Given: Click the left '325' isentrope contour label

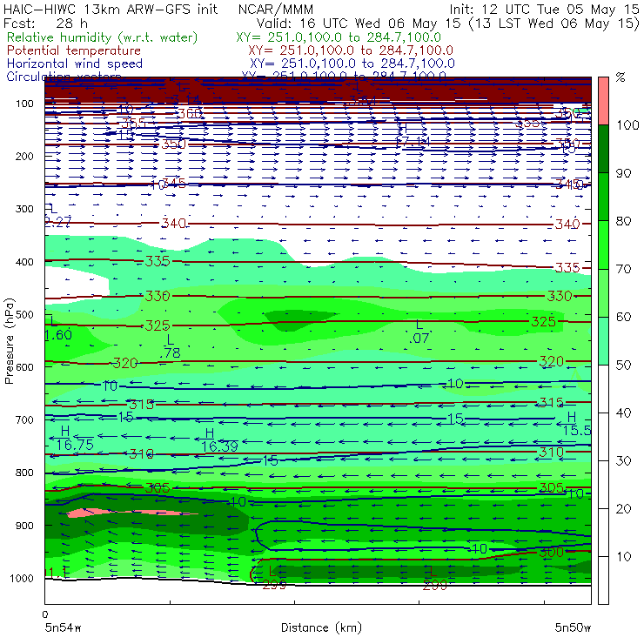Looking at the screenshot, I should pyautogui.click(x=158, y=325).
